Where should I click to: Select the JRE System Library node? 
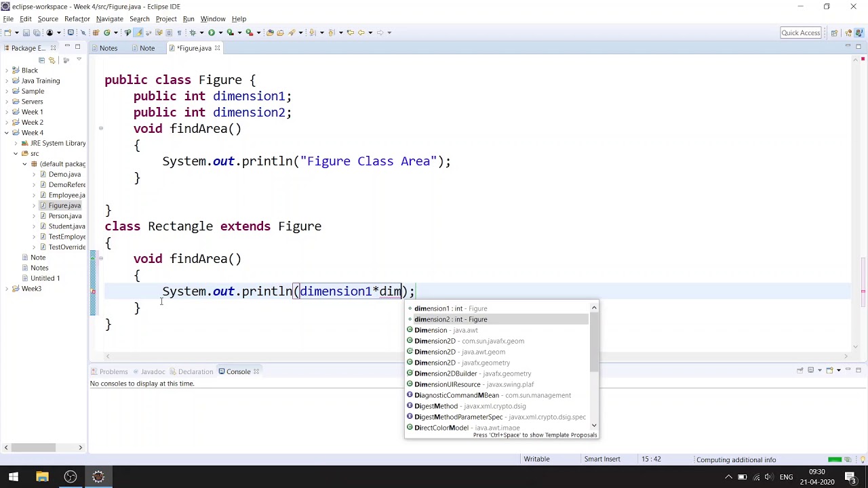tap(58, 143)
